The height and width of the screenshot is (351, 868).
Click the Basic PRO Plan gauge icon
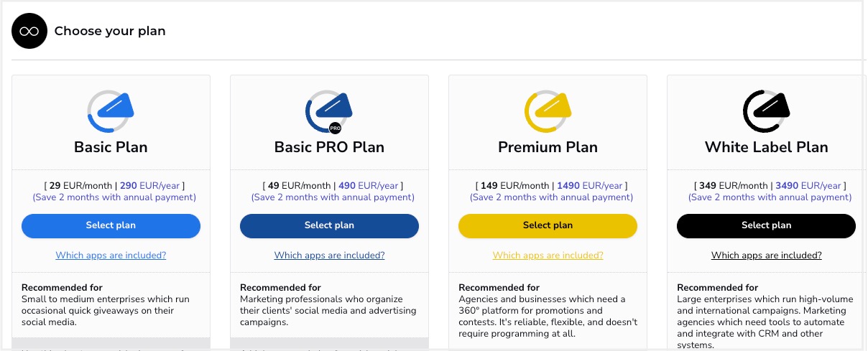(328, 113)
